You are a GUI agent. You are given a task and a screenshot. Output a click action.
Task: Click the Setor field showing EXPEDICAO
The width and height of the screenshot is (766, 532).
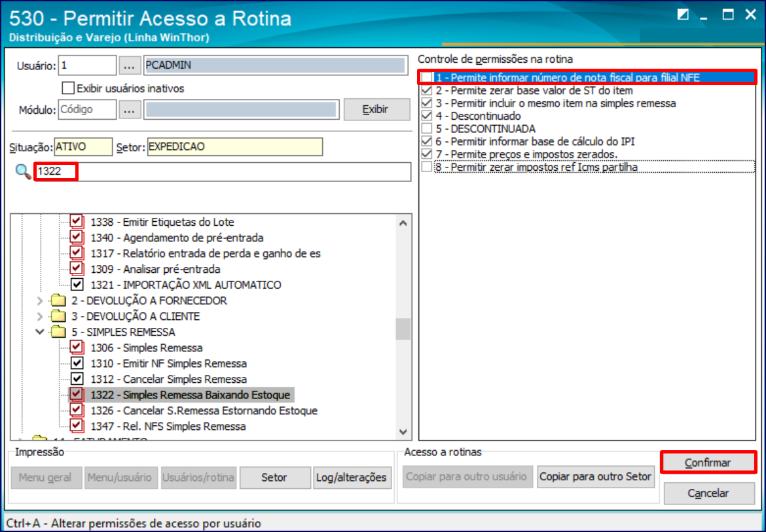234,147
